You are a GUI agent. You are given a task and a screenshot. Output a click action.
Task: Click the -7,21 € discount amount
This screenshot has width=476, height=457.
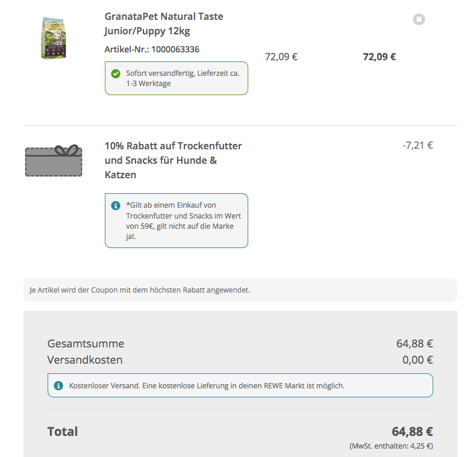click(418, 145)
